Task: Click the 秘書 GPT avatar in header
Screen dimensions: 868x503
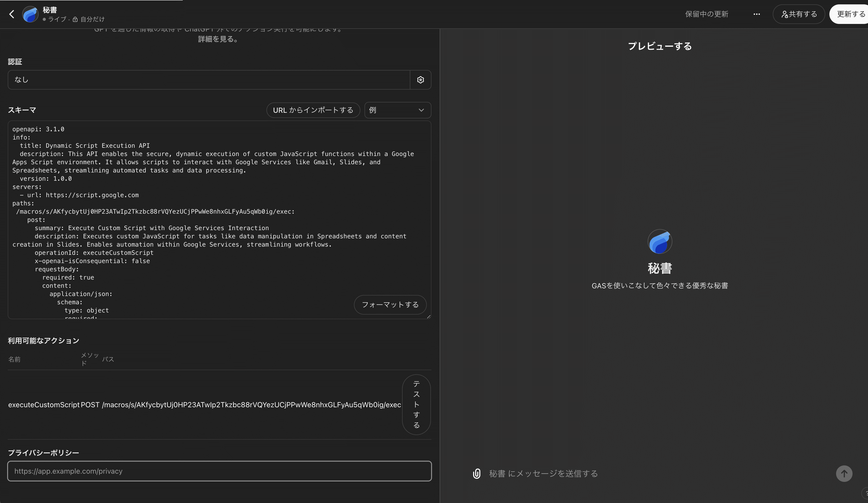Action: 30,14
